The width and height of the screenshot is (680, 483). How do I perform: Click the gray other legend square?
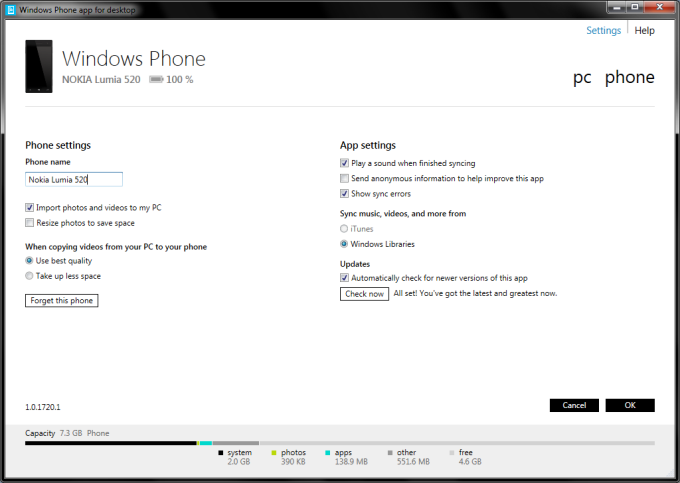click(x=390, y=453)
